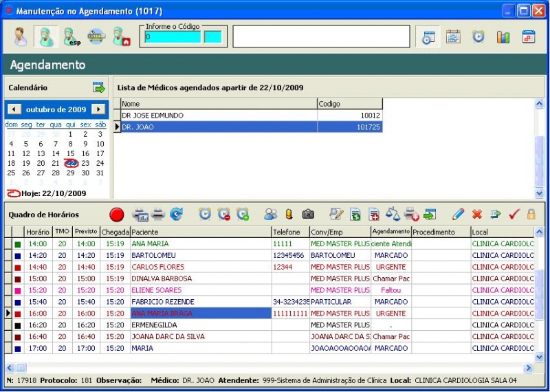Viewport: 550px width, 392px height.
Task: Click the schedule window with clock icon
Action: click(428, 37)
